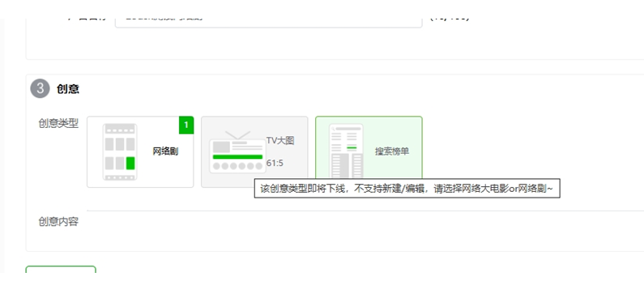Click the 网络剧 phone layout icon
This screenshot has width=644, height=298.
pyautogui.click(x=120, y=152)
